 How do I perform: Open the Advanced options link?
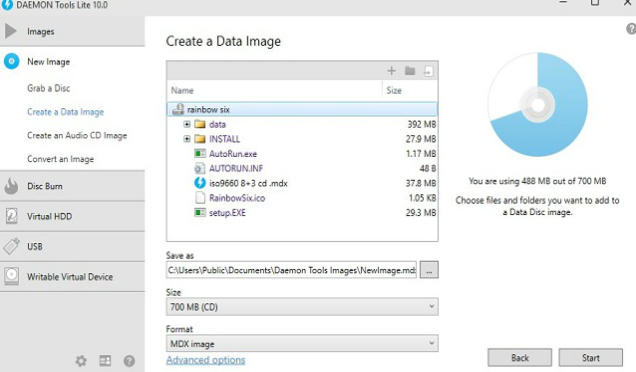point(206,360)
